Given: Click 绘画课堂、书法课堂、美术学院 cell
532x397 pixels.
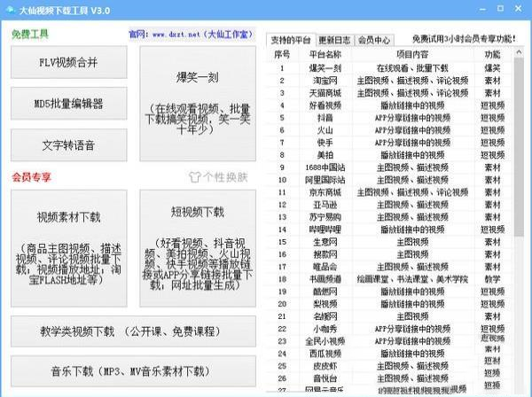Looking at the screenshot, I should [412, 279].
